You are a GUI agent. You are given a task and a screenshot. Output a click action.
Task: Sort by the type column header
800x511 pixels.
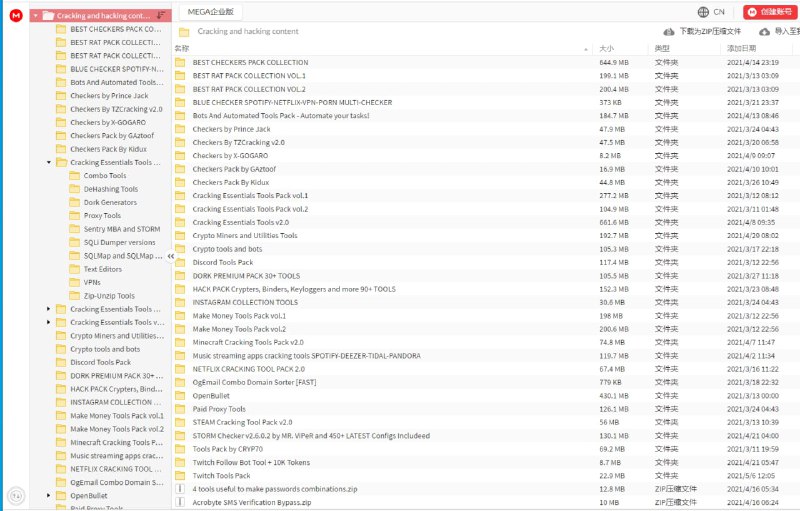(662, 48)
